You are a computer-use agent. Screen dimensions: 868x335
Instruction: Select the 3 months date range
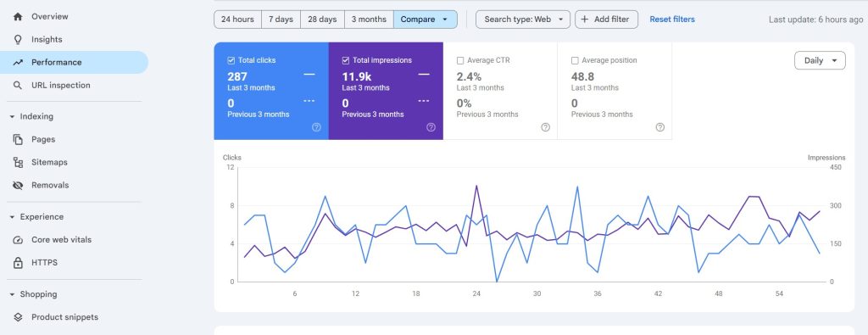pos(369,20)
